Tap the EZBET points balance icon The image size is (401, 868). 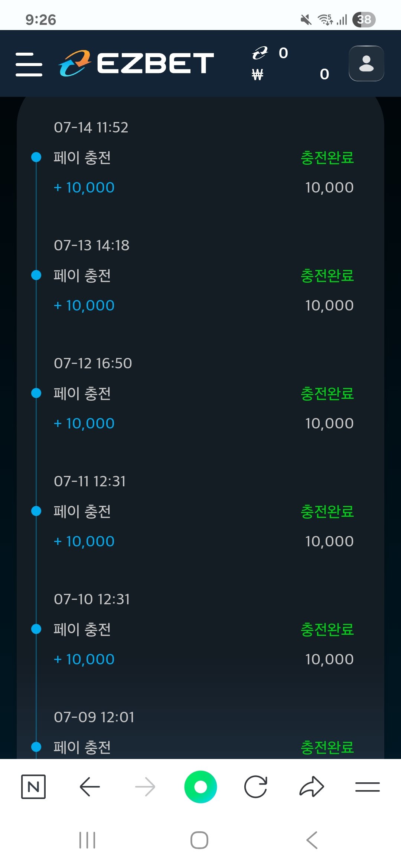click(x=260, y=53)
